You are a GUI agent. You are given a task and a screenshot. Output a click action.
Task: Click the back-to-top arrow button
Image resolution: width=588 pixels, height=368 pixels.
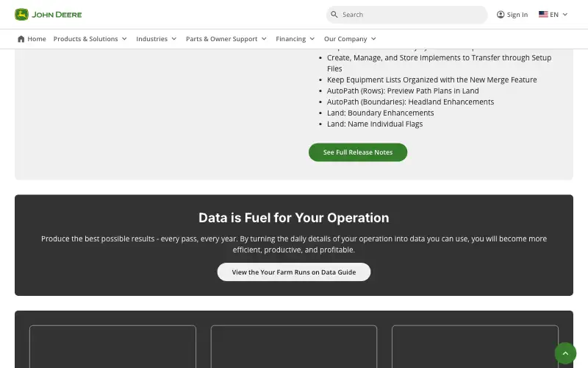click(565, 353)
